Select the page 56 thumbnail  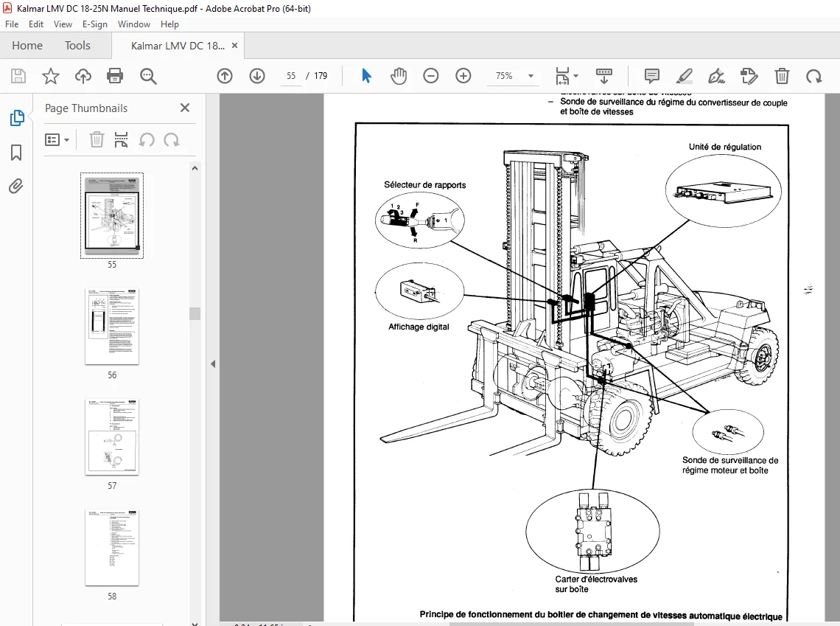(112, 327)
